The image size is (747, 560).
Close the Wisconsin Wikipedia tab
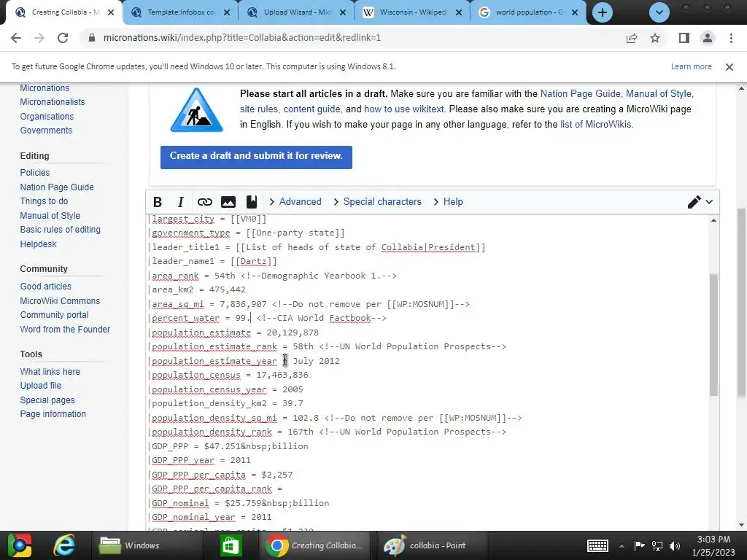[459, 13]
